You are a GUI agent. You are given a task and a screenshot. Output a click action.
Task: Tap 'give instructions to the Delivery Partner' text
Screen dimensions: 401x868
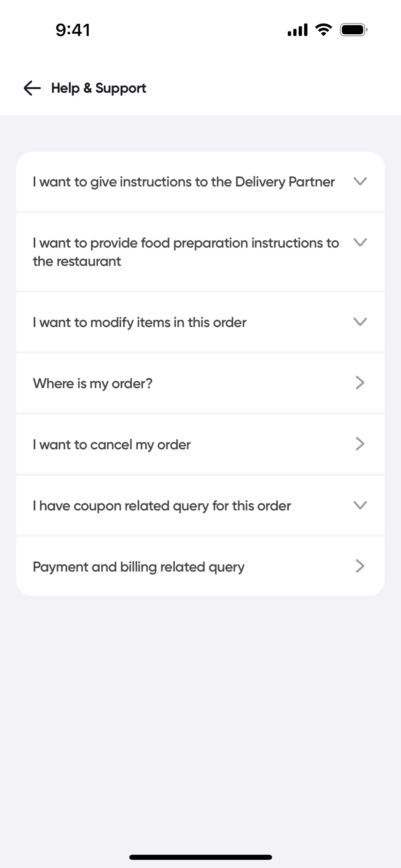[184, 182]
